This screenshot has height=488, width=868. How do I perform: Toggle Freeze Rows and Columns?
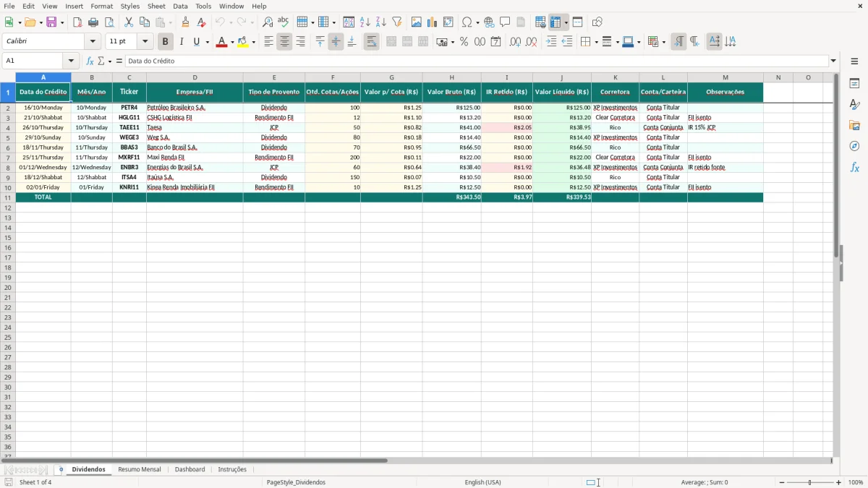(x=556, y=22)
